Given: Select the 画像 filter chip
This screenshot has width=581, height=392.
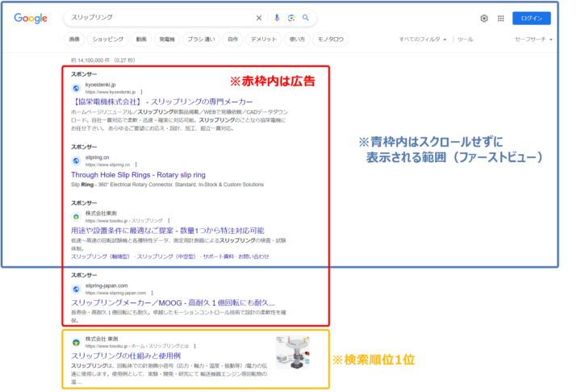Looking at the screenshot, I should click(74, 40).
